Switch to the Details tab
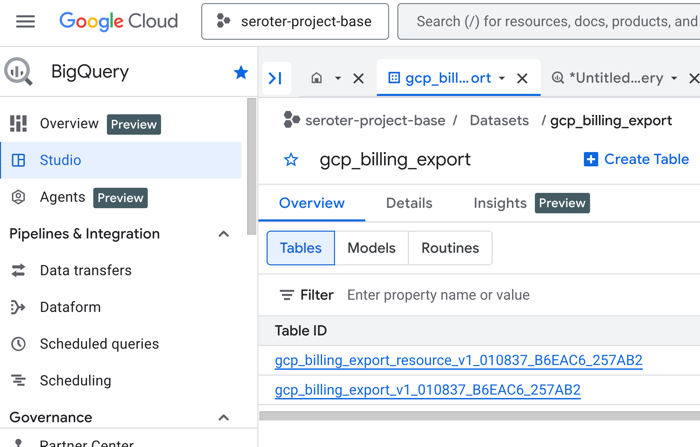This screenshot has height=447, width=700. pyautogui.click(x=409, y=203)
